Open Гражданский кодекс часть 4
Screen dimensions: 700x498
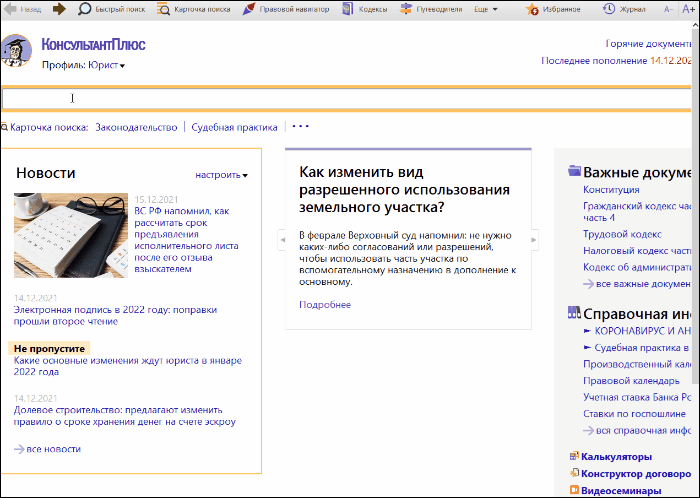tap(599, 218)
